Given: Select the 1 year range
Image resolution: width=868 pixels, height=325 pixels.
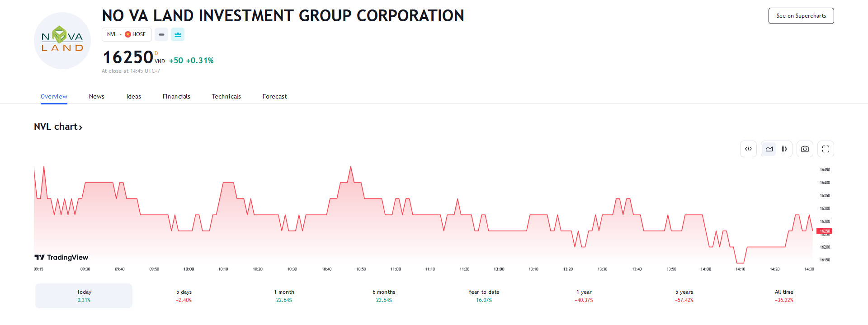Looking at the screenshot, I should tap(584, 296).
